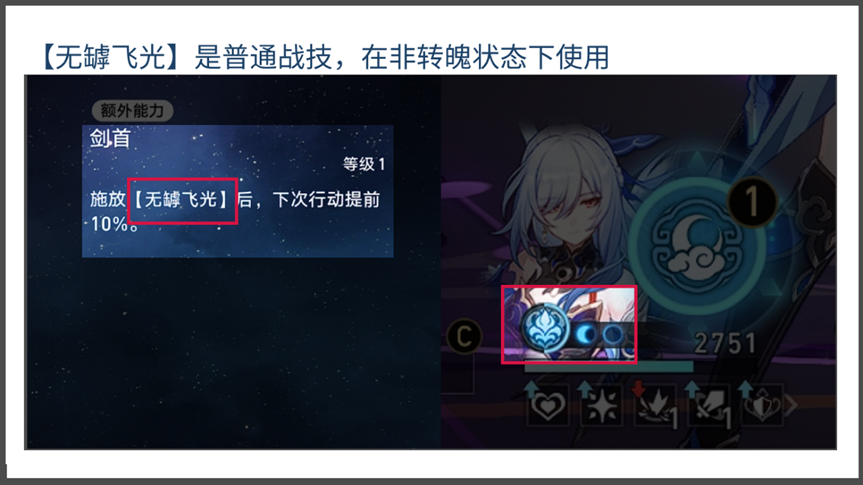Click the 等级 1 level text
This screenshot has width=863, height=485.
coord(364,164)
